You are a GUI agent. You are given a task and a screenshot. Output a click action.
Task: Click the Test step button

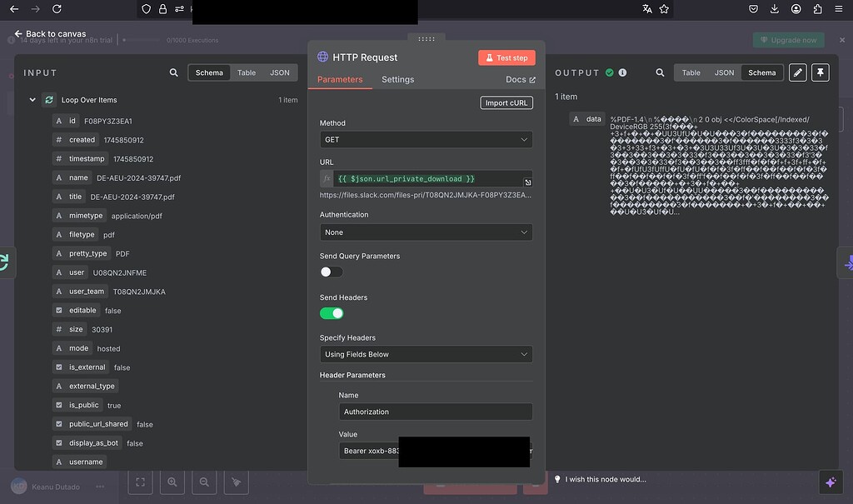pyautogui.click(x=506, y=57)
